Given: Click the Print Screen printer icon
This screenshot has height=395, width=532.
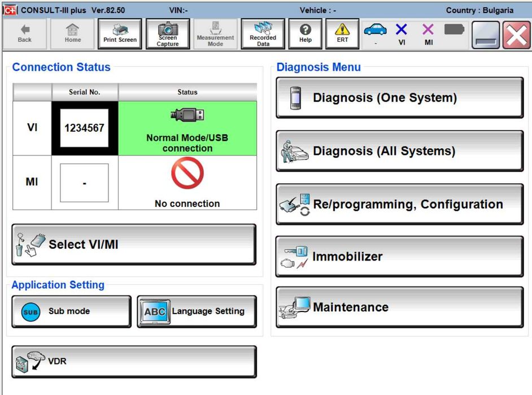Looking at the screenshot, I should point(120,33).
